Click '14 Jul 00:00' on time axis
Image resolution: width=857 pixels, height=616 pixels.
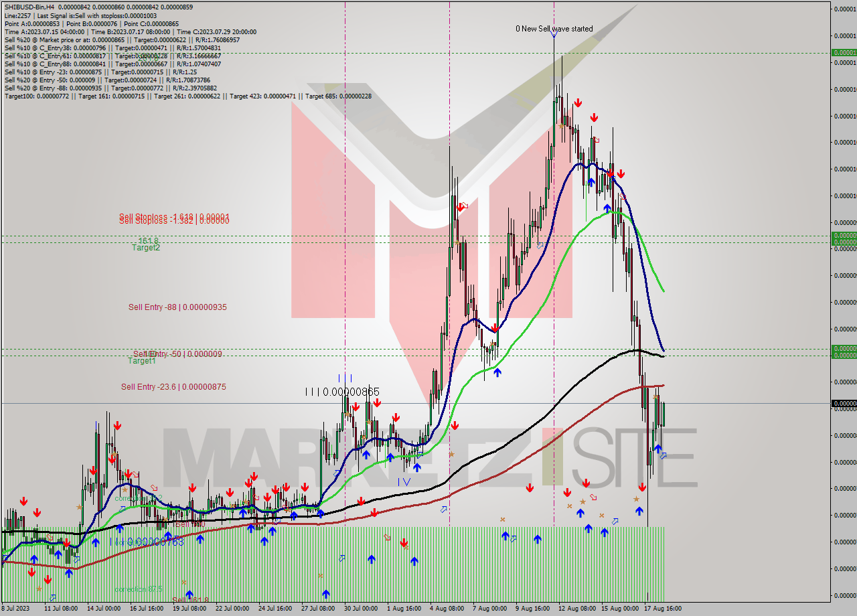[104, 609]
